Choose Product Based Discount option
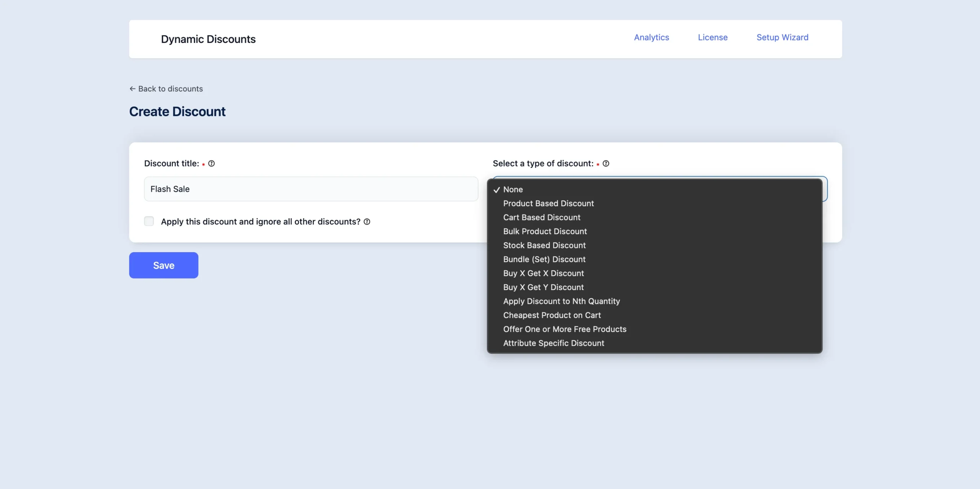 point(548,204)
